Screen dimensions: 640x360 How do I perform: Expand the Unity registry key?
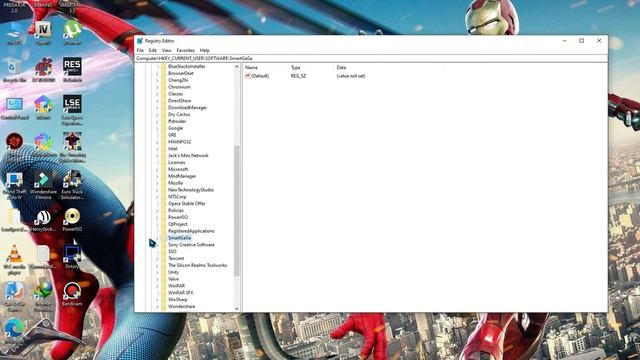pyautogui.click(x=157, y=272)
